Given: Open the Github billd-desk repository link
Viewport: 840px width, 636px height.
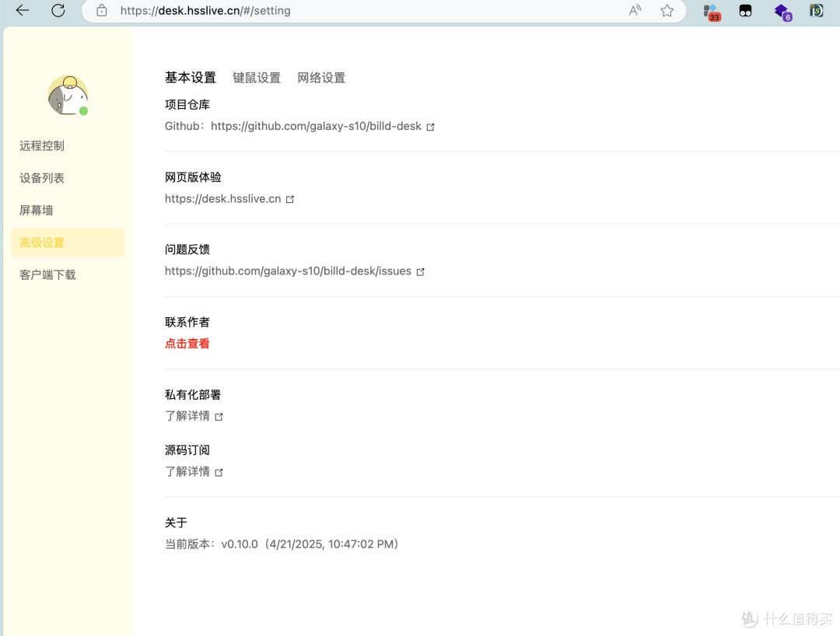Looking at the screenshot, I should point(316,126).
